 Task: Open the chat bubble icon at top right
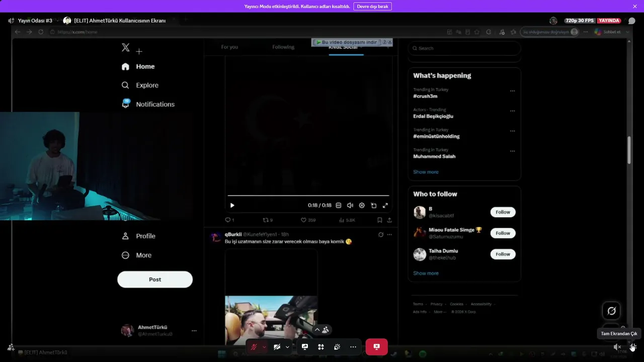pos(632,21)
